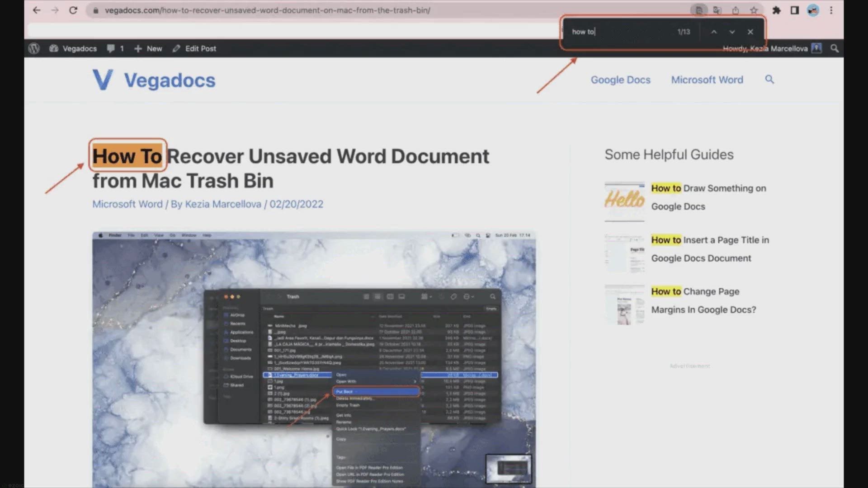
Task: Go to the Vegadocs site title link
Action: [170, 80]
